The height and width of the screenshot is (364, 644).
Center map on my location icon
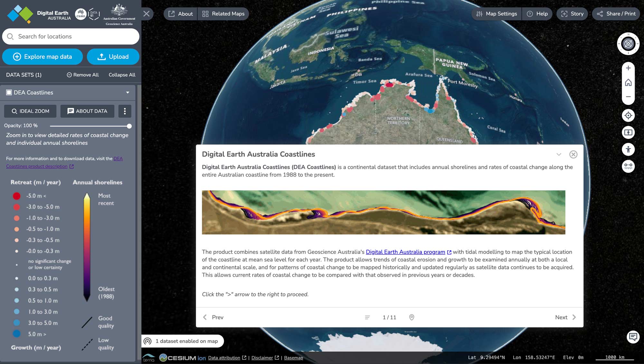(628, 115)
